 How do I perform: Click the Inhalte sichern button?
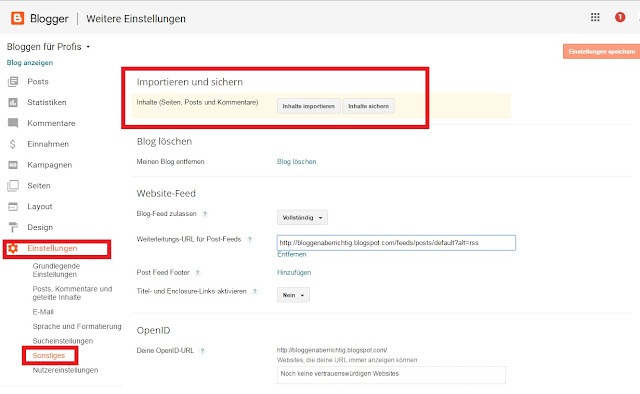tap(369, 106)
